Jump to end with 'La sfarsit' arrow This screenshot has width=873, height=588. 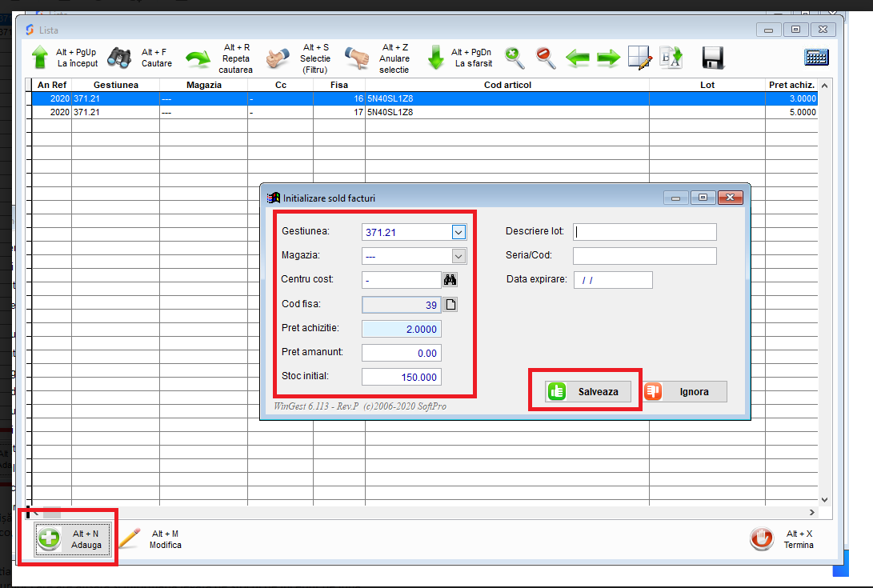[435, 58]
